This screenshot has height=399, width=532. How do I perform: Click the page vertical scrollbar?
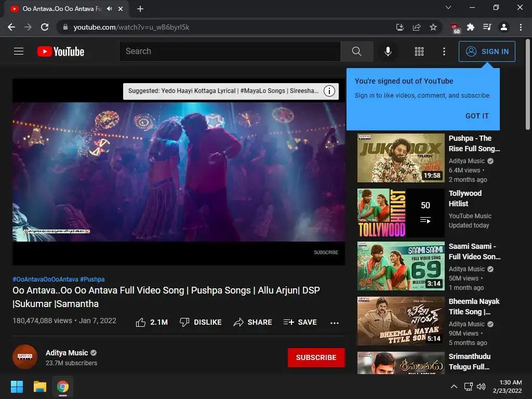[528, 85]
